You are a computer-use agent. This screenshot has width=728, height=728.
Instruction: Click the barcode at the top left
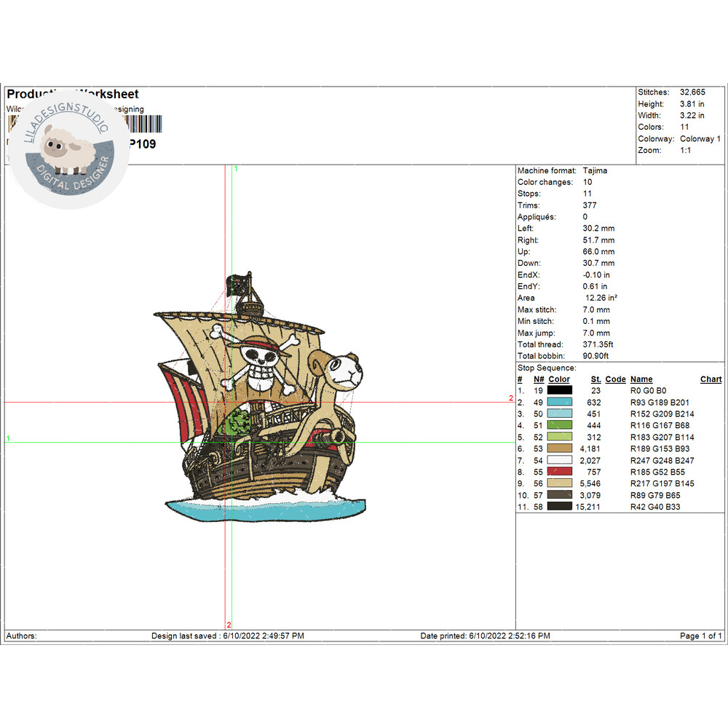pos(146,123)
